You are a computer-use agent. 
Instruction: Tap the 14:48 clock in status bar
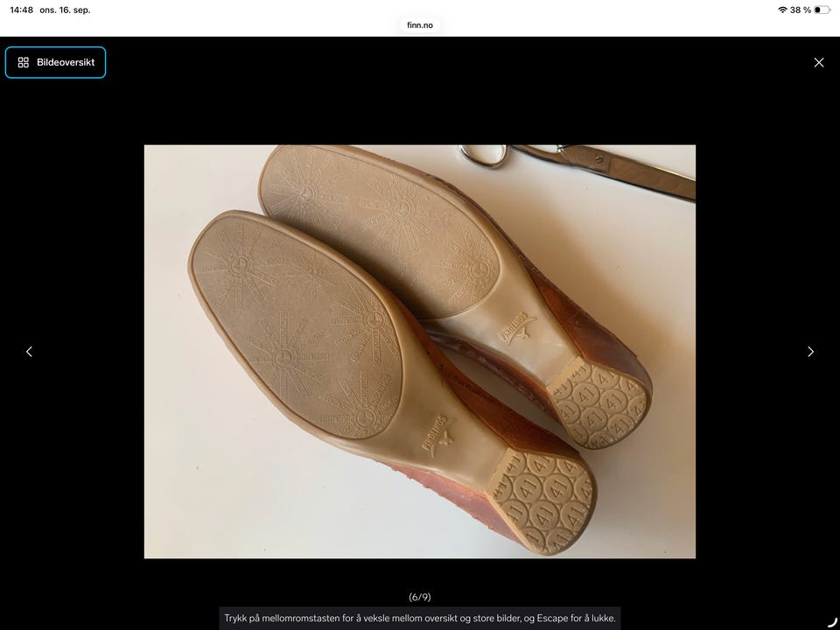(21, 10)
